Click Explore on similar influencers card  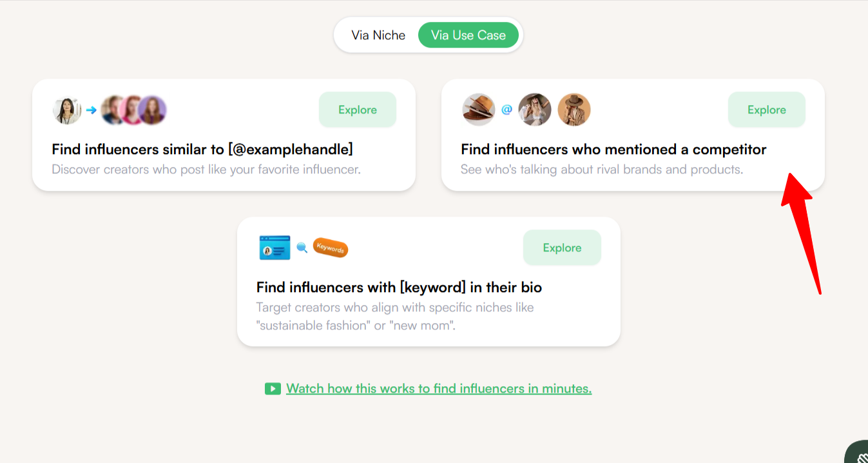(358, 110)
